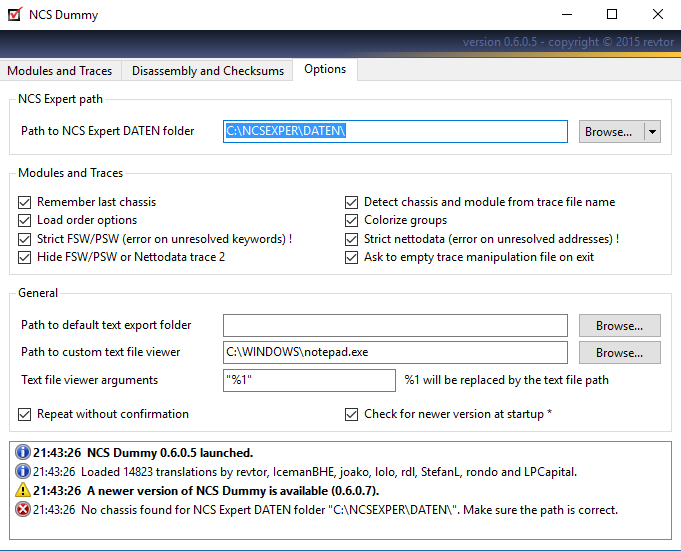Maximize the NCS Dummy window
The height and width of the screenshot is (551, 681).
coord(612,14)
